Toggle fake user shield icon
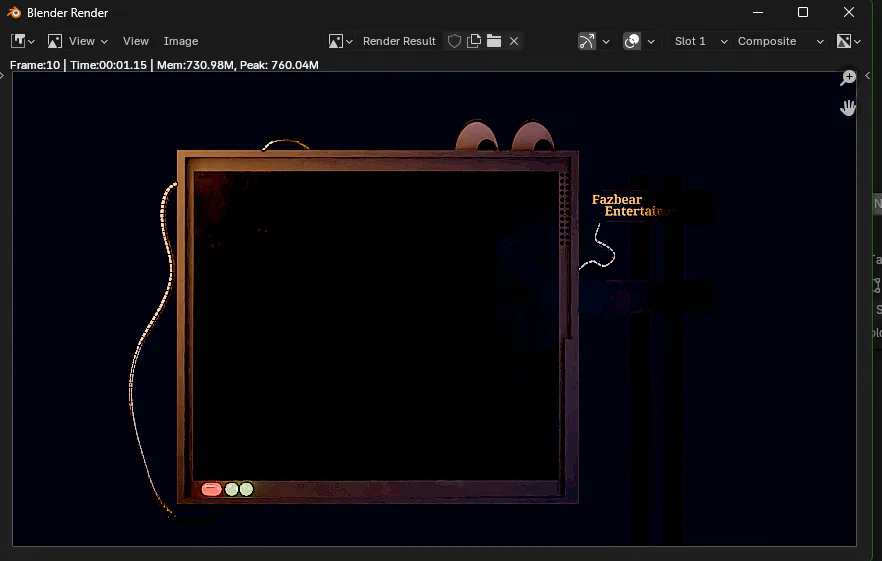Screen dimensions: 882x561 (x=454, y=41)
